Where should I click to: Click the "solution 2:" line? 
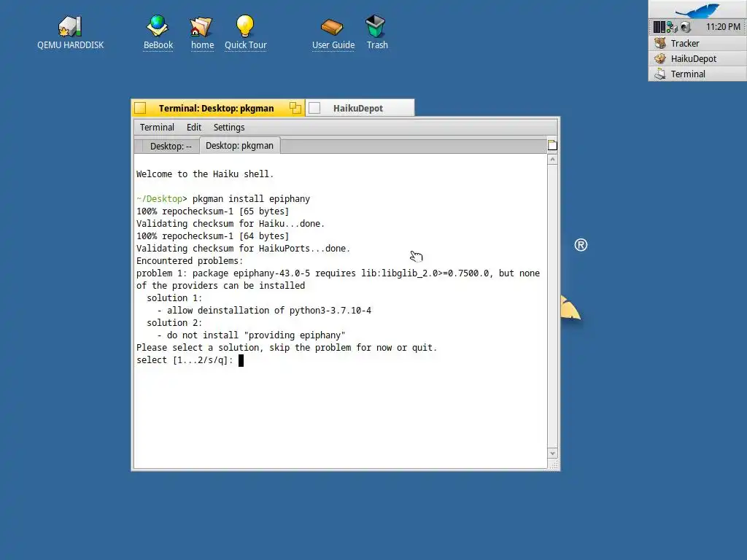(174, 323)
